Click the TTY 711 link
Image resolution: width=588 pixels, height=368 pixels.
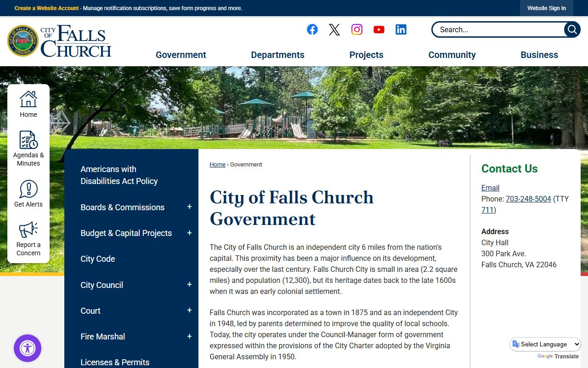(x=487, y=210)
